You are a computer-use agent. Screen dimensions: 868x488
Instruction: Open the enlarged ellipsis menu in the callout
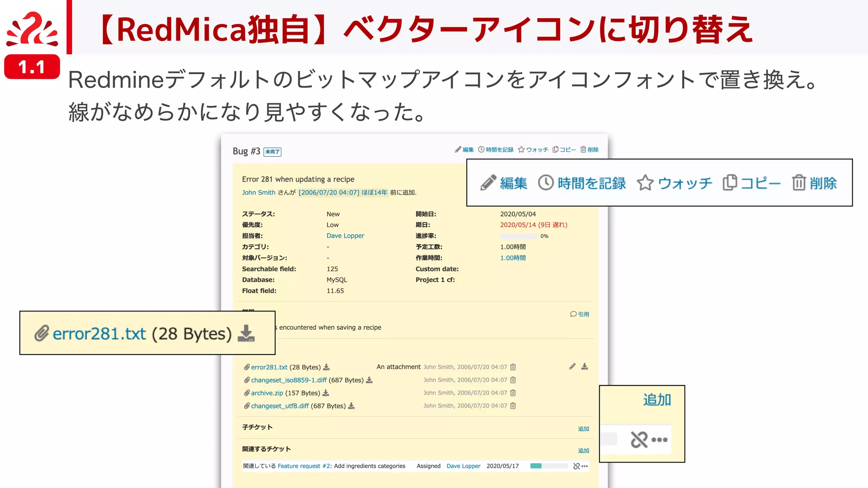[x=659, y=440]
